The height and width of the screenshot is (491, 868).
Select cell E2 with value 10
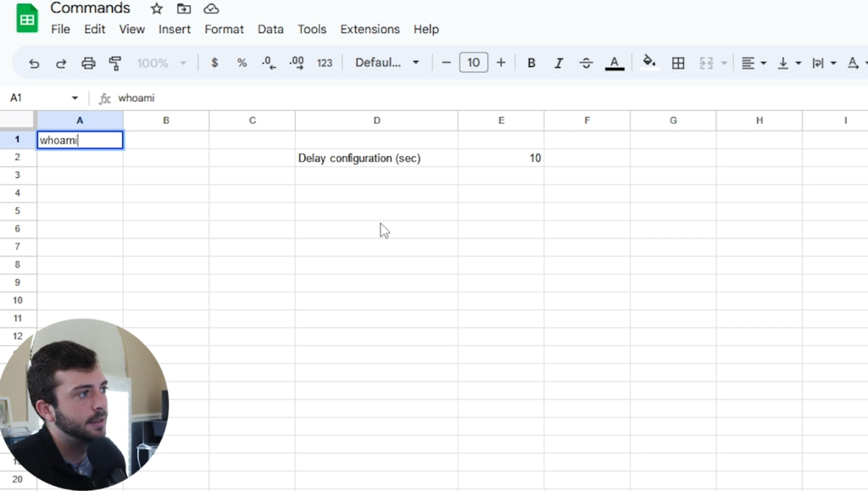(x=501, y=158)
